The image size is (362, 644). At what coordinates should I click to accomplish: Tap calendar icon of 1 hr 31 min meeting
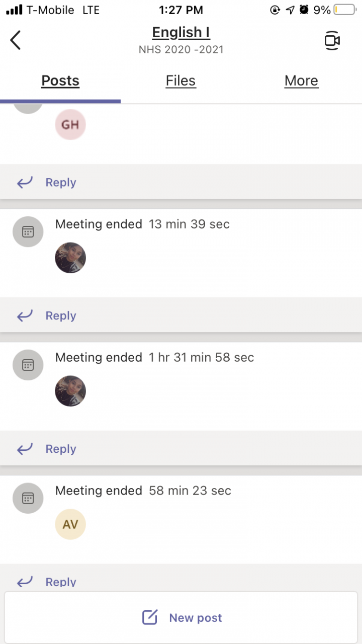point(28,365)
